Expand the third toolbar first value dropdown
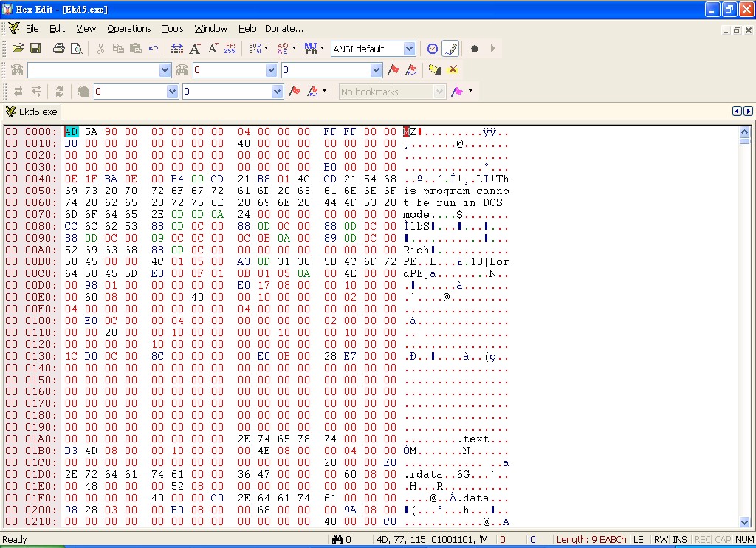This screenshot has height=548, width=756. (x=173, y=92)
